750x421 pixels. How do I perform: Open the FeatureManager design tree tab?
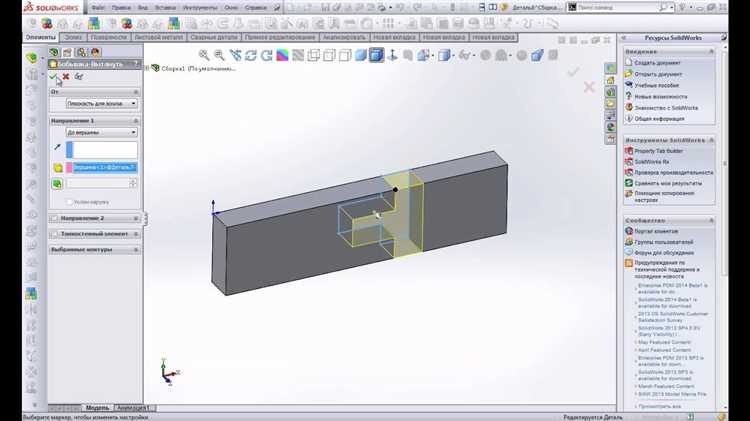tap(54, 52)
